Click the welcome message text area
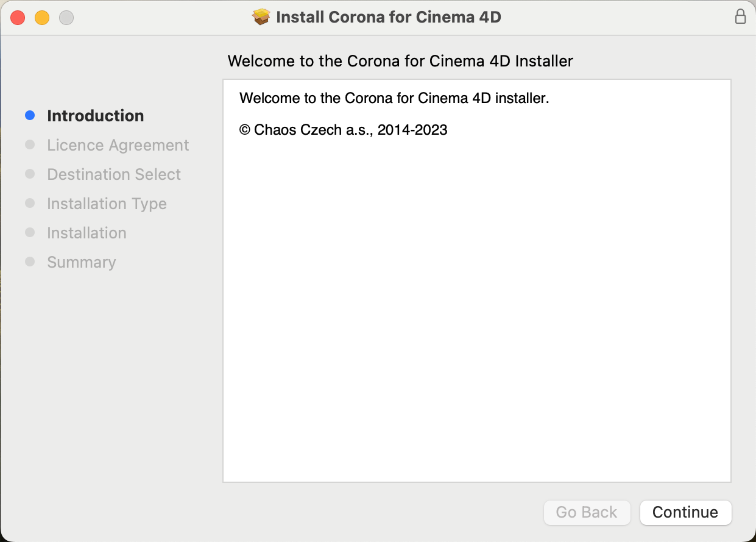The height and width of the screenshot is (542, 756). tap(394, 98)
